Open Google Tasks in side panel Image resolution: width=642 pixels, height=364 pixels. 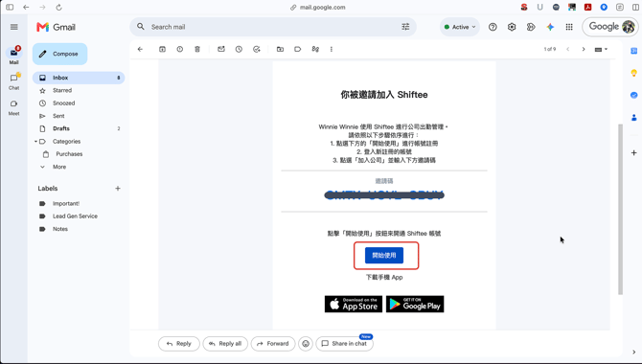pyautogui.click(x=633, y=95)
